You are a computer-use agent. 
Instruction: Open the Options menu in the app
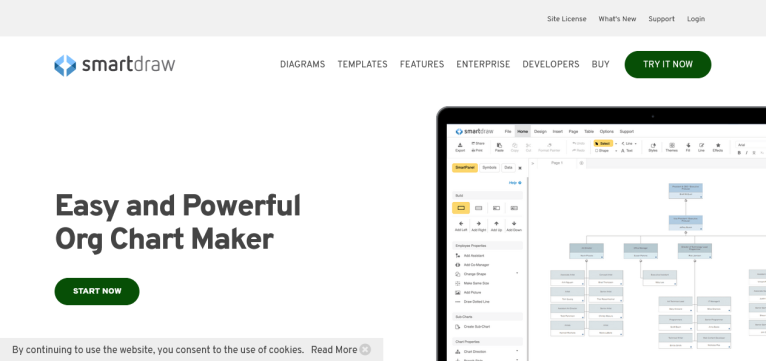(x=607, y=131)
